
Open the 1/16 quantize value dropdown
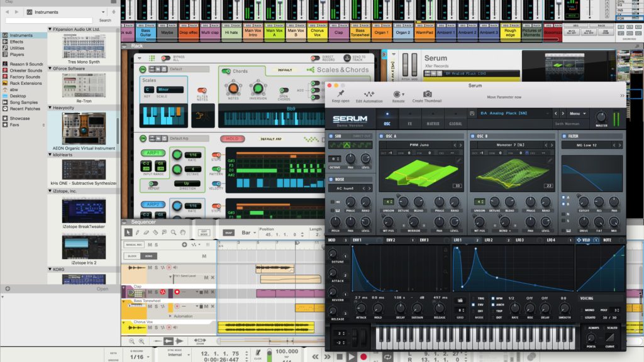(140, 357)
